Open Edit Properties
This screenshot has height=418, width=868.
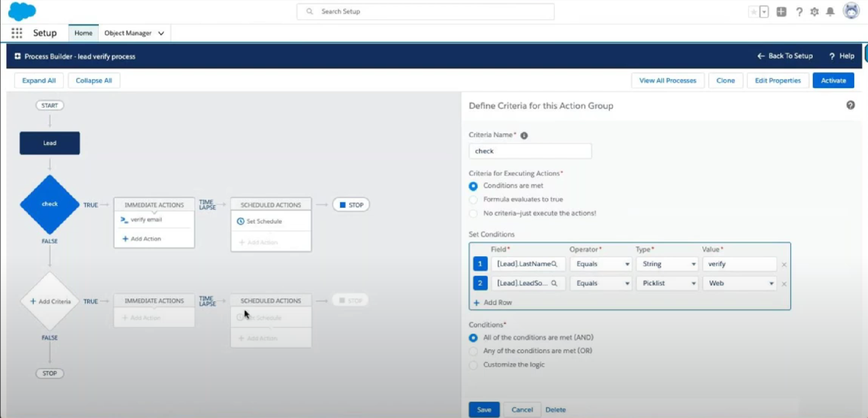click(777, 80)
